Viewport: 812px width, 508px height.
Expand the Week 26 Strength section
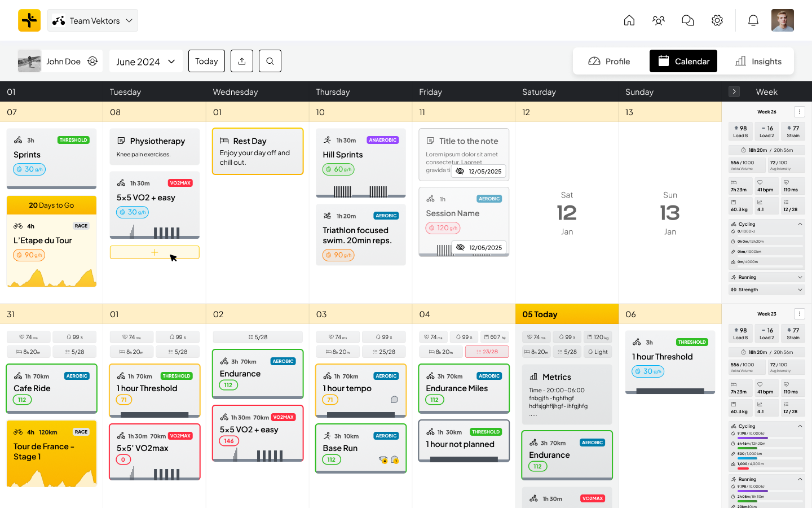tap(800, 290)
